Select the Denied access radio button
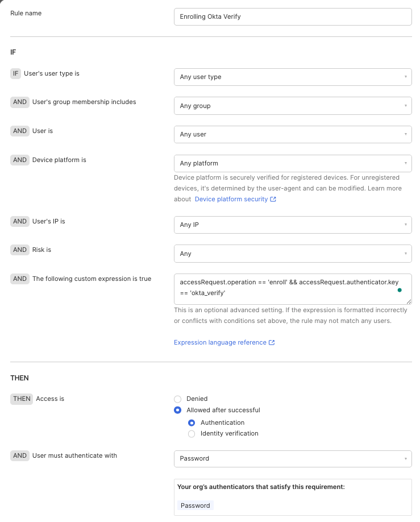The image size is (420, 522). point(178,399)
